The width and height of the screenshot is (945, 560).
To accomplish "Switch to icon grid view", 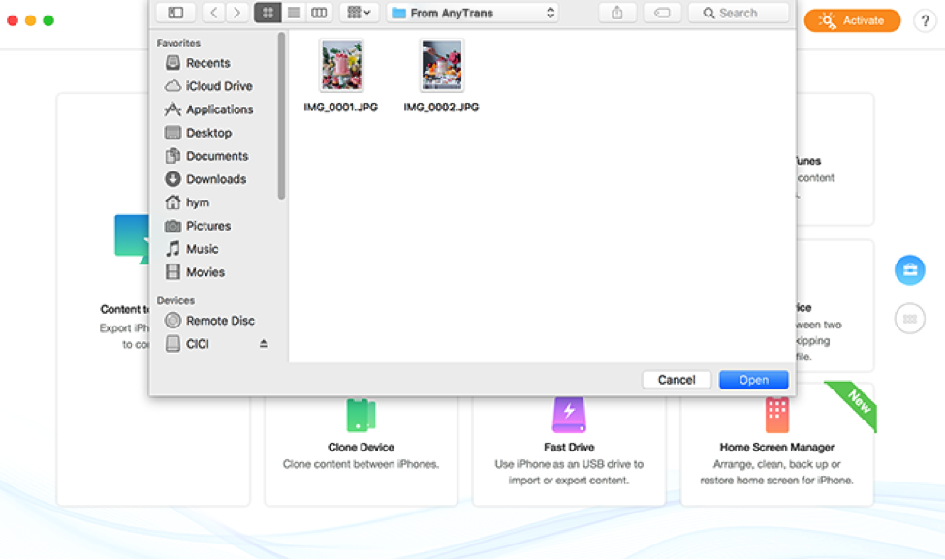I will (267, 13).
